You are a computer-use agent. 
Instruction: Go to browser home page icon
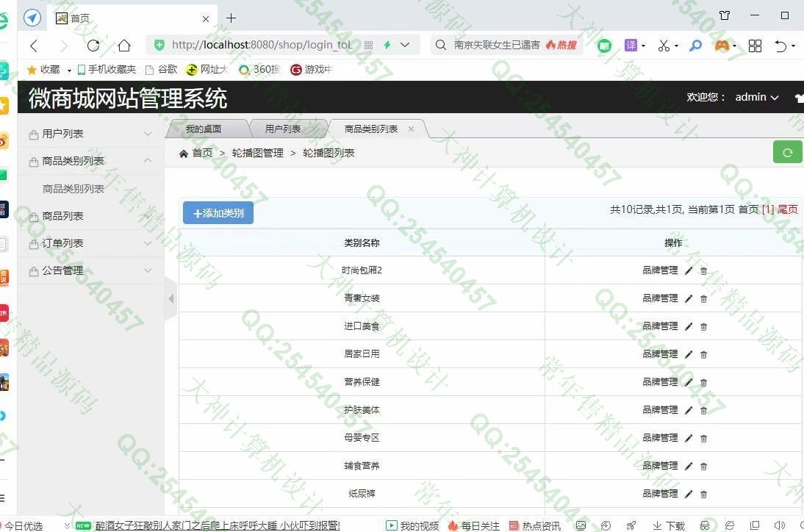(x=124, y=46)
